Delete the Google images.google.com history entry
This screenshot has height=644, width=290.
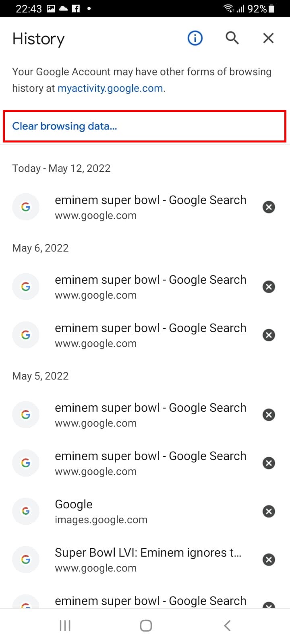[x=269, y=511]
